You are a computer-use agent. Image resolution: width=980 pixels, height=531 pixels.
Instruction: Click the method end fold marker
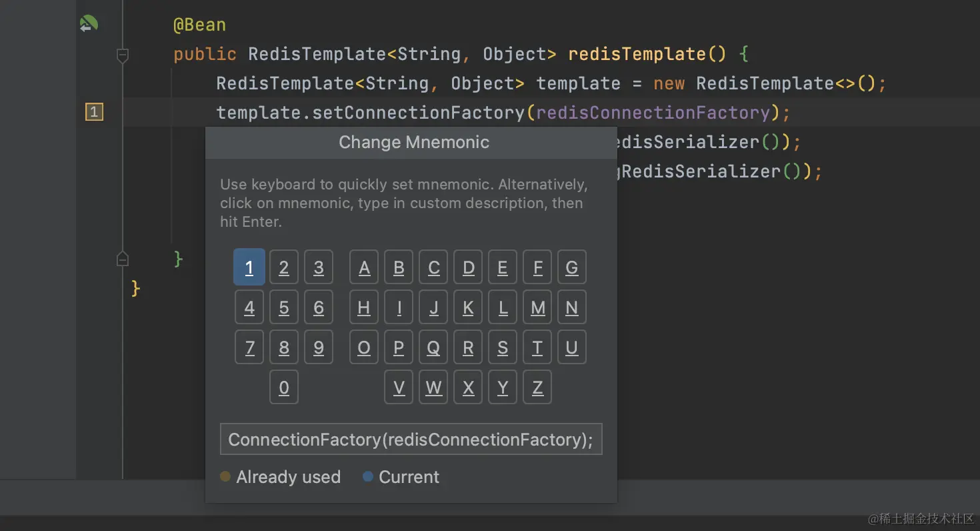click(x=122, y=258)
